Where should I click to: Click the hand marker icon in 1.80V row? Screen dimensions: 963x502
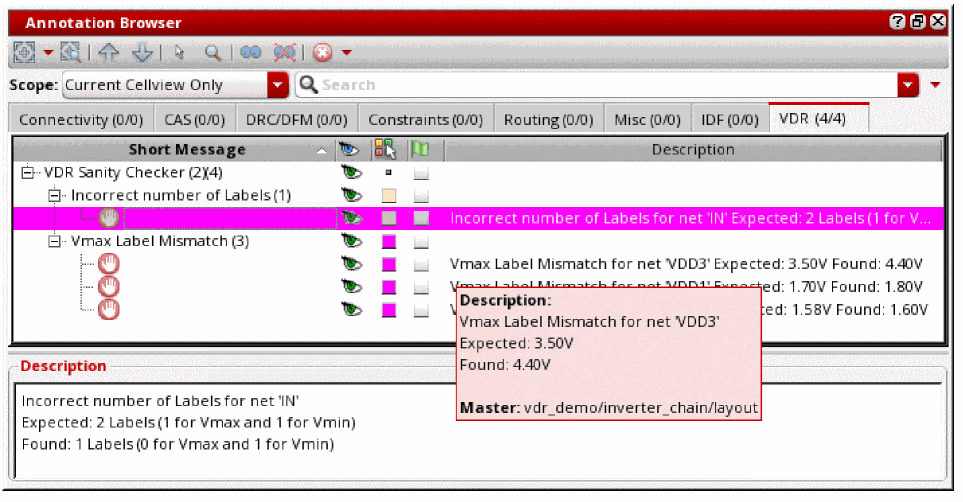(109, 287)
